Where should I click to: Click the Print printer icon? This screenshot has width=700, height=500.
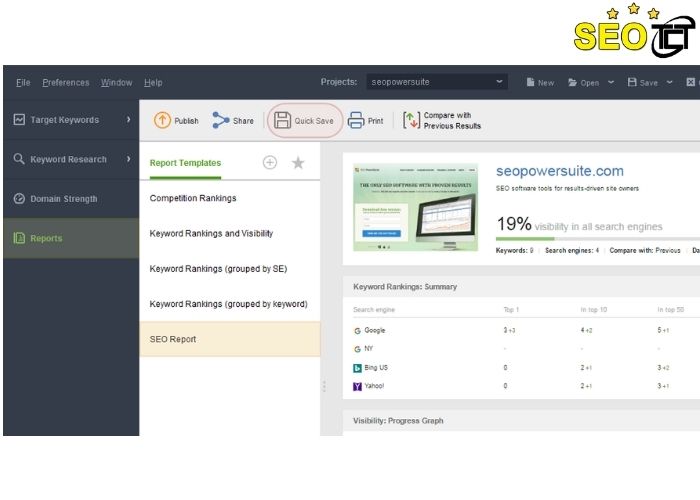(356, 120)
